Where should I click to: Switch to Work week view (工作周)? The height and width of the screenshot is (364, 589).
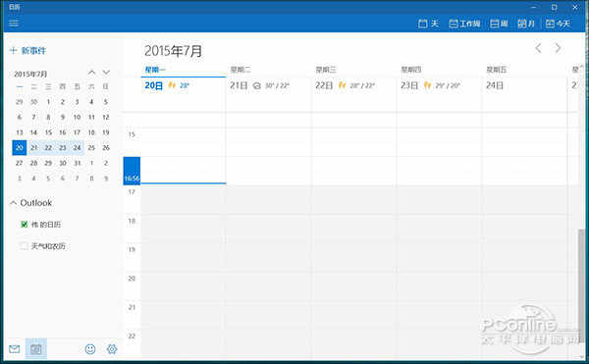(464, 24)
